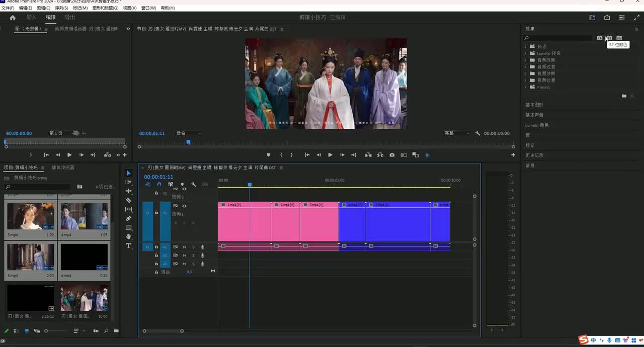Mute audio track A1 with the M button
The height and width of the screenshot is (347, 644).
(184, 247)
